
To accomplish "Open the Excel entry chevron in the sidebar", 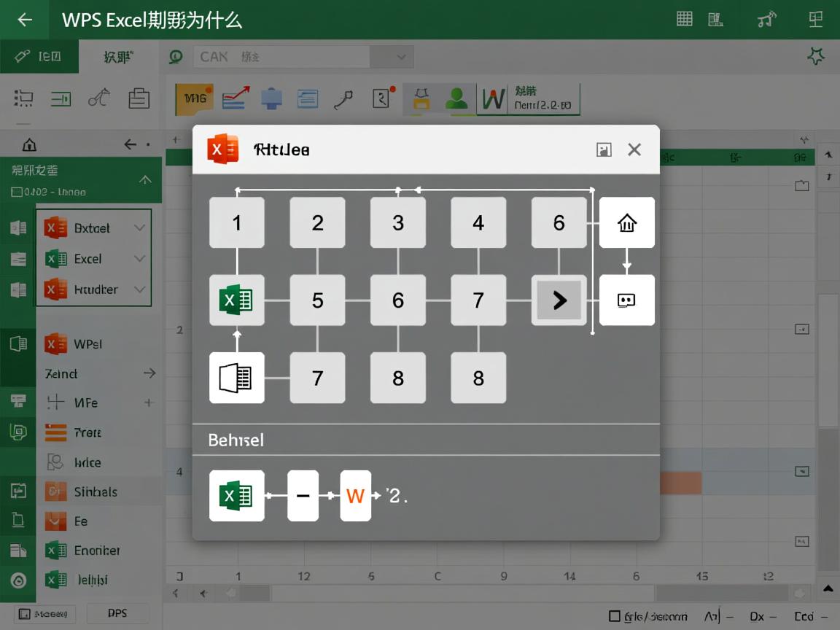I will tap(140, 259).
